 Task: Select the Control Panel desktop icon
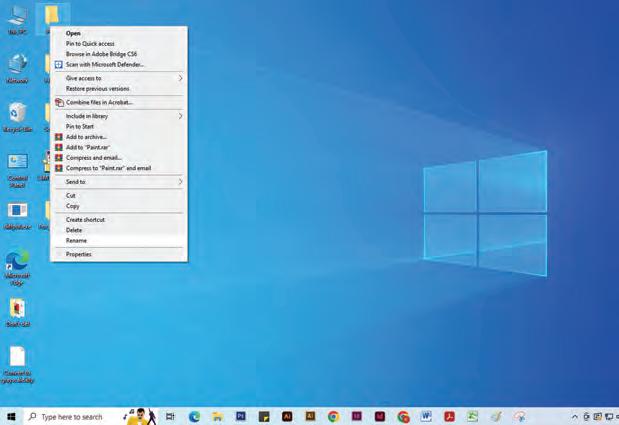pos(17,170)
